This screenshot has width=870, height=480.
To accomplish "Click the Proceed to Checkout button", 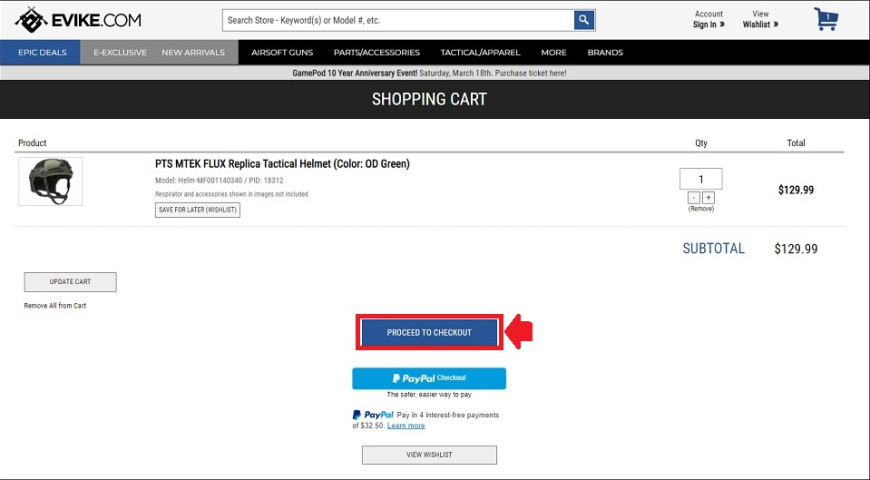I will click(x=429, y=332).
